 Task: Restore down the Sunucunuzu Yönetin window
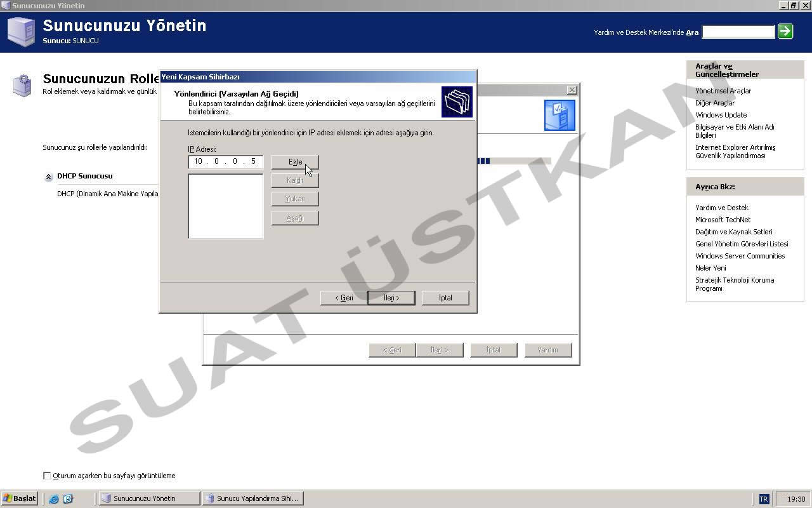(x=793, y=5)
